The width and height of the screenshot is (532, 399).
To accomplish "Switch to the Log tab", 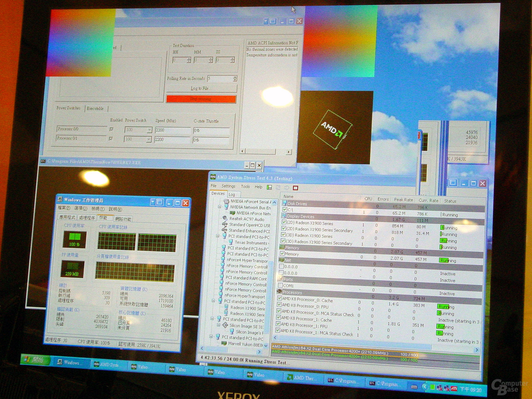I will [x=232, y=194].
